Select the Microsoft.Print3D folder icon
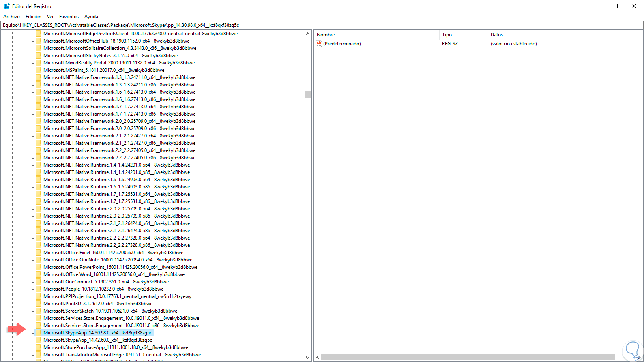 point(38,304)
